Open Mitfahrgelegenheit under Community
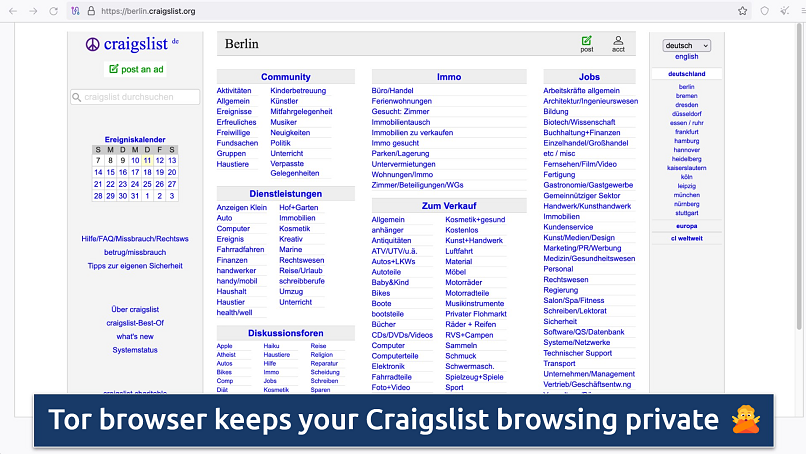The width and height of the screenshot is (806, 454). (301, 112)
